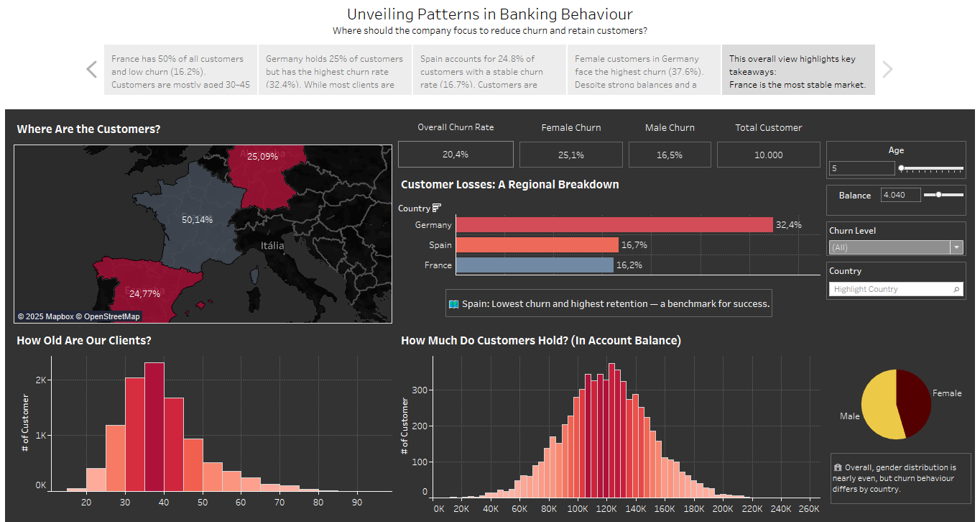The height and width of the screenshot is (522, 980).
Task: Go to the next story point arrow
Action: [x=887, y=69]
